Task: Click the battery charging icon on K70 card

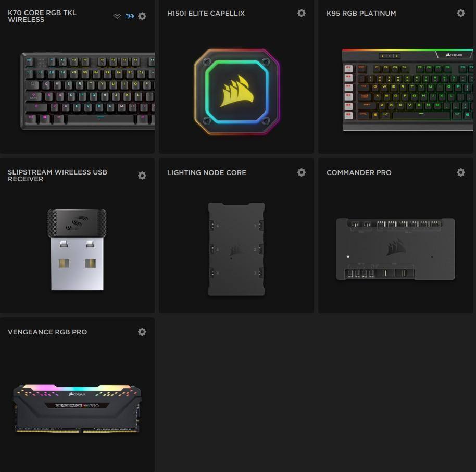Action: click(x=130, y=16)
